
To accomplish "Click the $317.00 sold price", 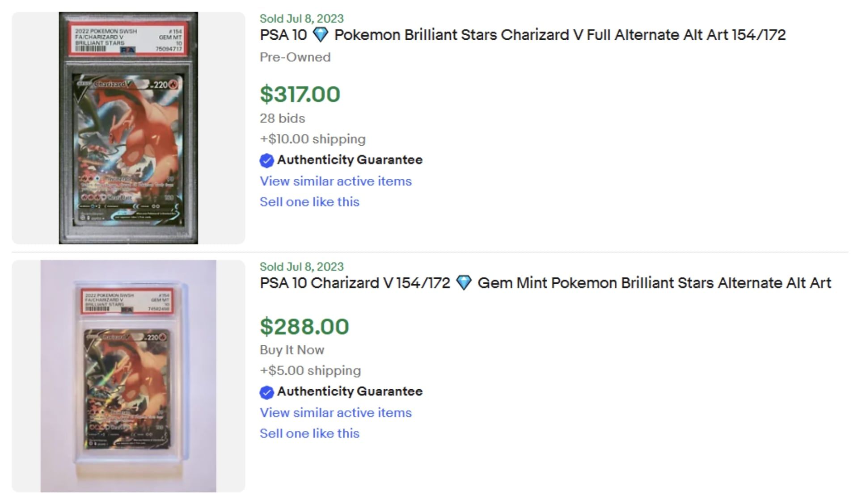I will click(300, 94).
